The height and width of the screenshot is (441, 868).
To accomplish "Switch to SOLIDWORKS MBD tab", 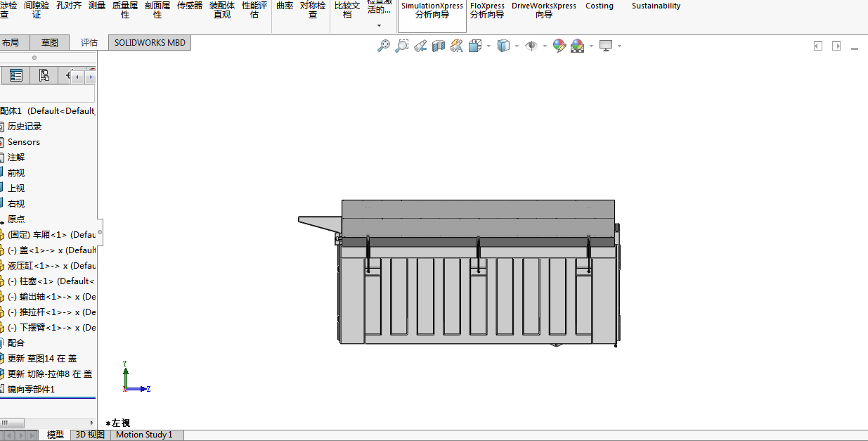I will (x=150, y=42).
